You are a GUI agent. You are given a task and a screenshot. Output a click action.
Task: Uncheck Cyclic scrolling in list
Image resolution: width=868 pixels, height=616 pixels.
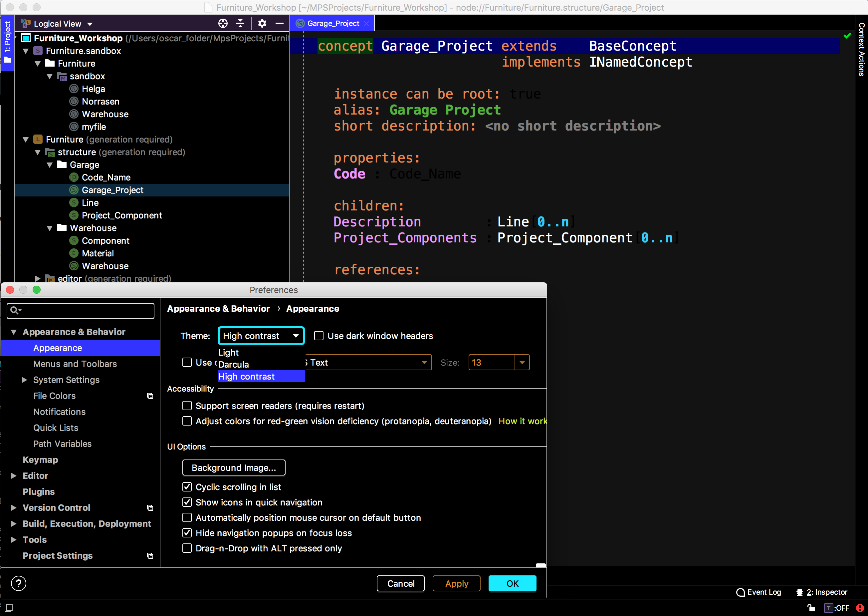click(x=187, y=487)
